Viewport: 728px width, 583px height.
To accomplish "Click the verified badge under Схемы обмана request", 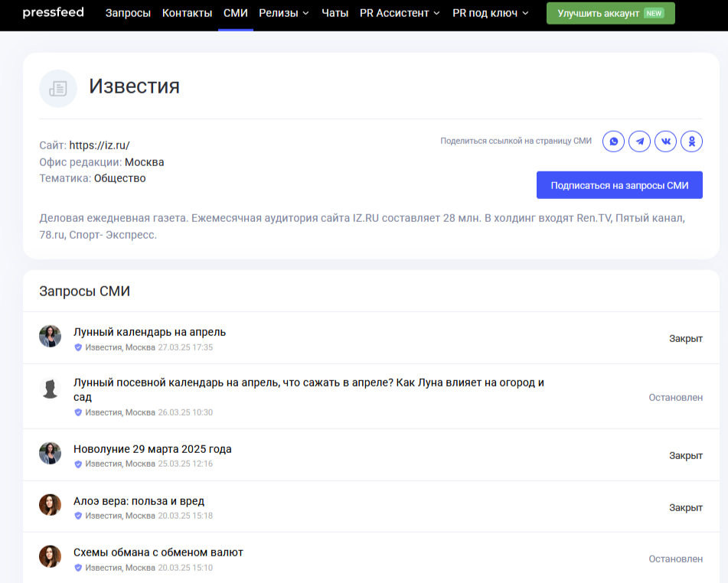I will (78, 568).
